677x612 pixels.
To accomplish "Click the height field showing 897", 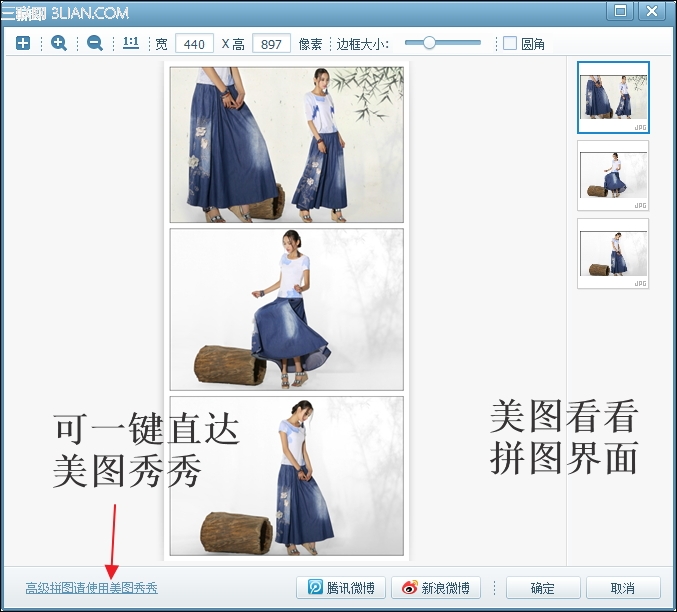I will [x=271, y=43].
